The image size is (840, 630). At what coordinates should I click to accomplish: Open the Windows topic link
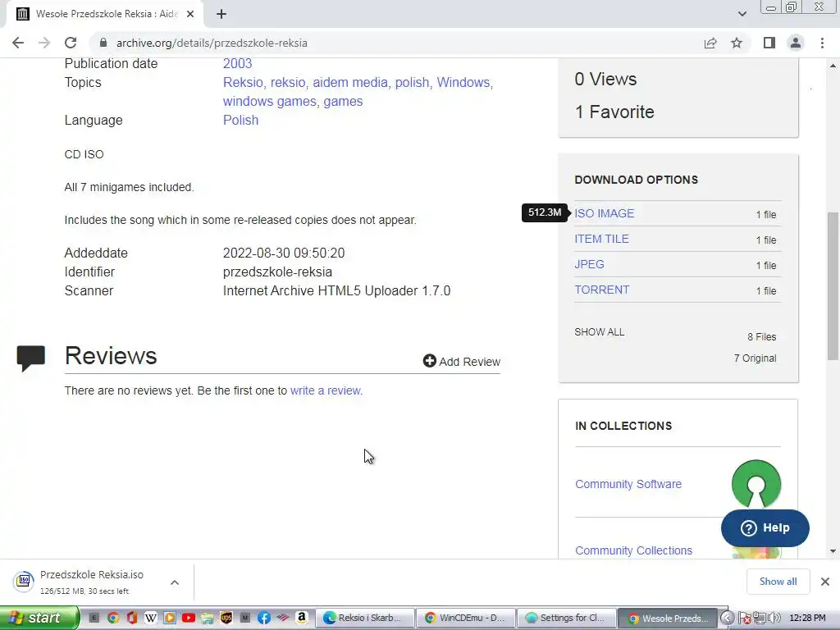463,83
